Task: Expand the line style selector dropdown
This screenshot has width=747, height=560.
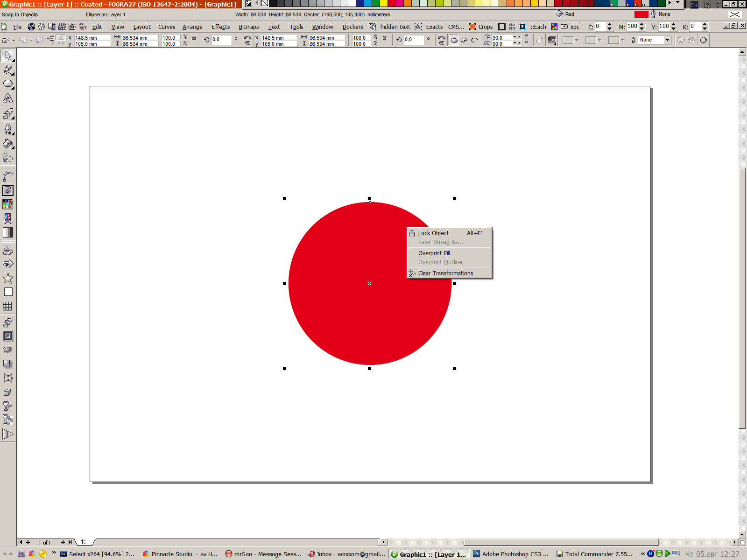Action: 600,41
